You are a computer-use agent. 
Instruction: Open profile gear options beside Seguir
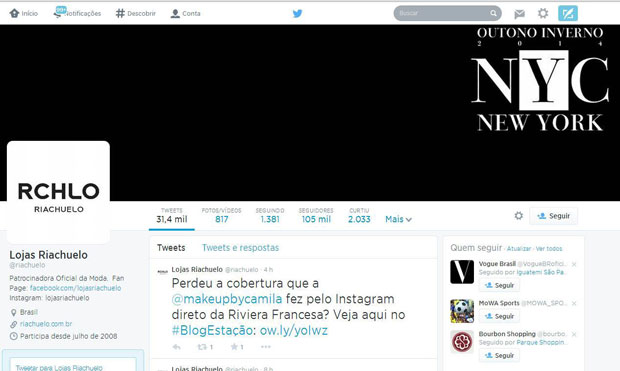click(x=518, y=216)
